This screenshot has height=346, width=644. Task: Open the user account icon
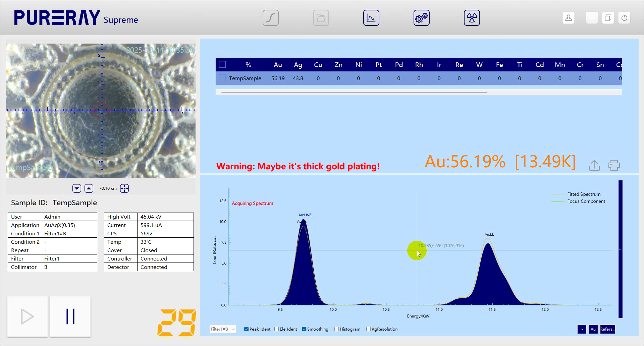pos(568,18)
